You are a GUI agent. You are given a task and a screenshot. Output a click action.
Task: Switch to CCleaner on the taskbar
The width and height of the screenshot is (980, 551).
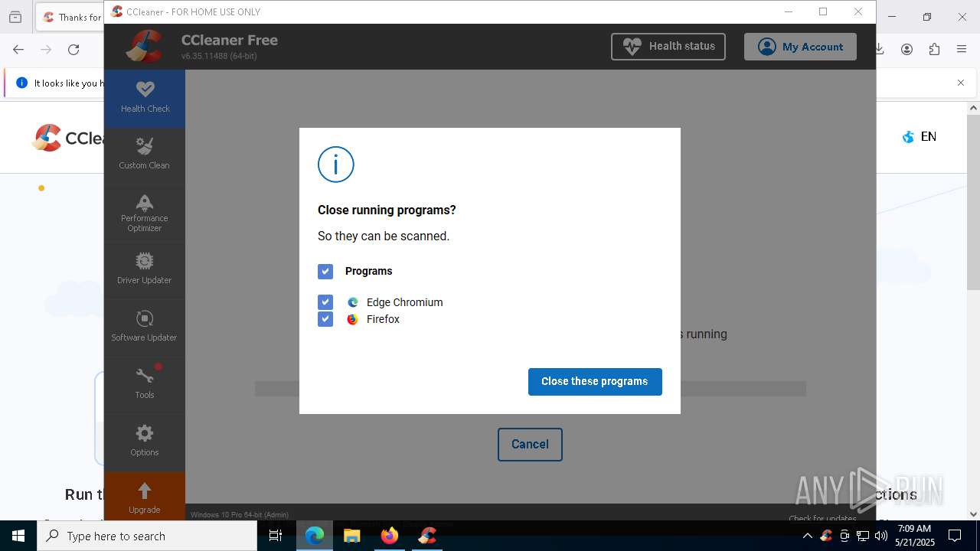(x=427, y=536)
